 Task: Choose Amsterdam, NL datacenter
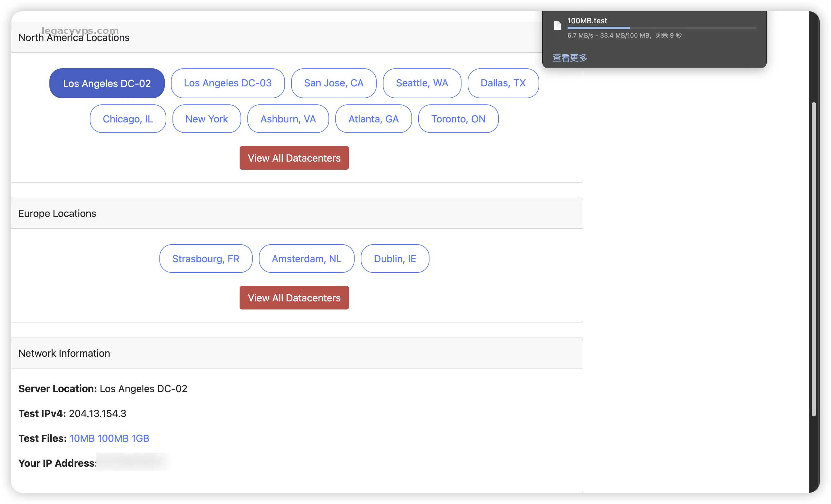306,259
